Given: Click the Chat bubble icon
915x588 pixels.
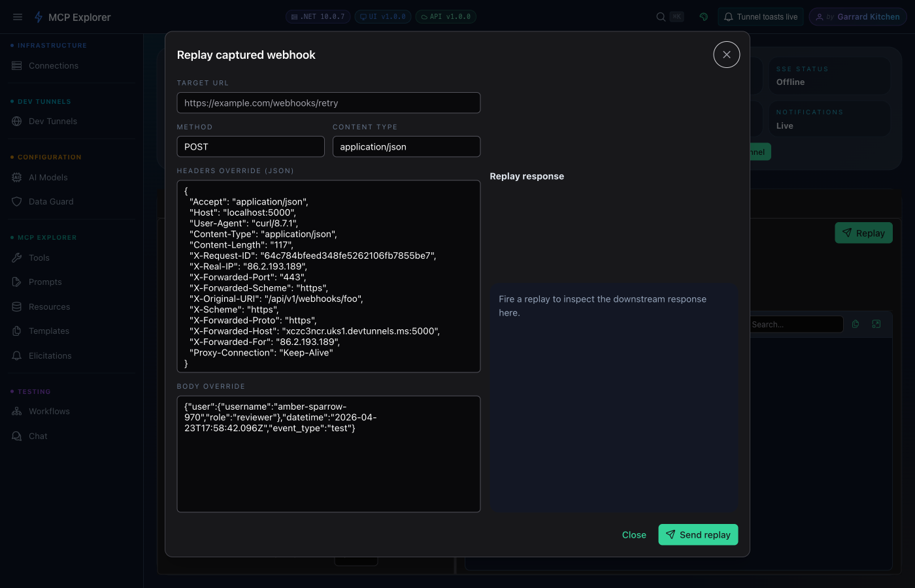Looking at the screenshot, I should [x=17, y=436].
